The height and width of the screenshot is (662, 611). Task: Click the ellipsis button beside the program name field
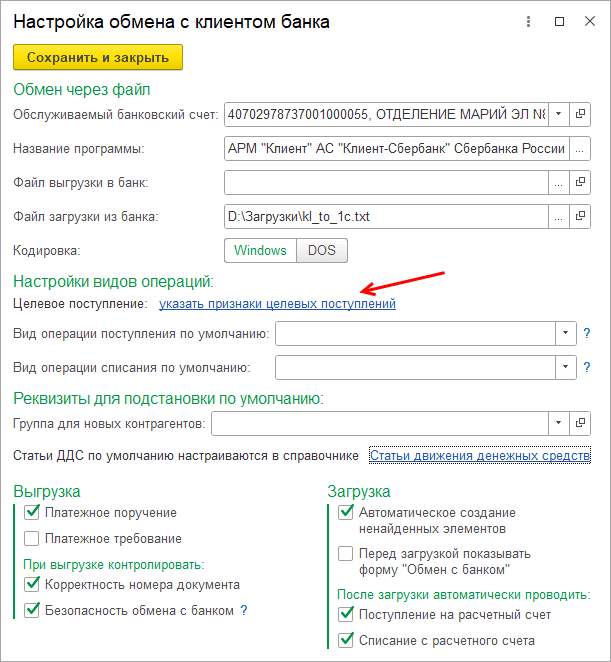pos(581,149)
